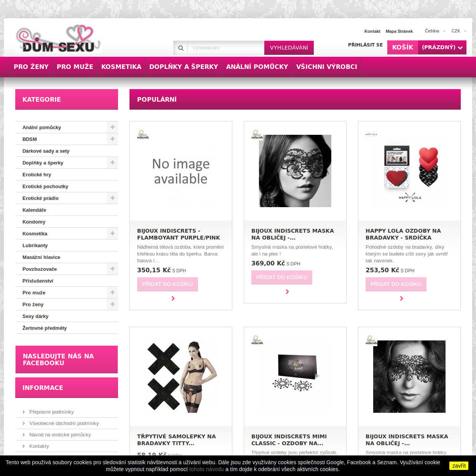Open top-row Bijoux lace mask image
This screenshot has width=476, height=476.
coord(295,171)
